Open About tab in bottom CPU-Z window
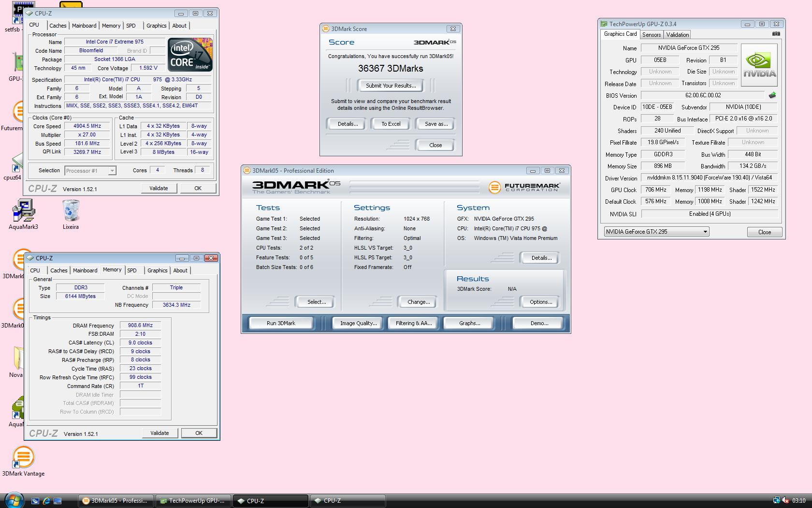The width and height of the screenshot is (812, 508). pos(180,270)
